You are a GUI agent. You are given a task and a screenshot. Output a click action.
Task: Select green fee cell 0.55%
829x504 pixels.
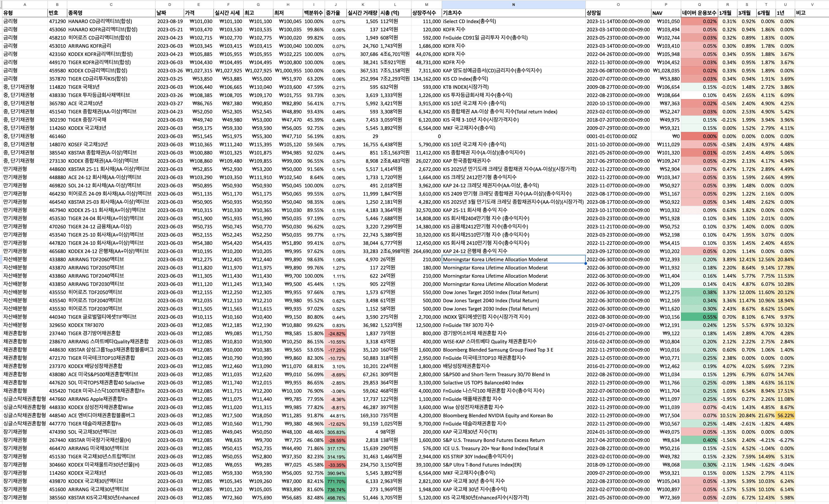(x=699, y=317)
